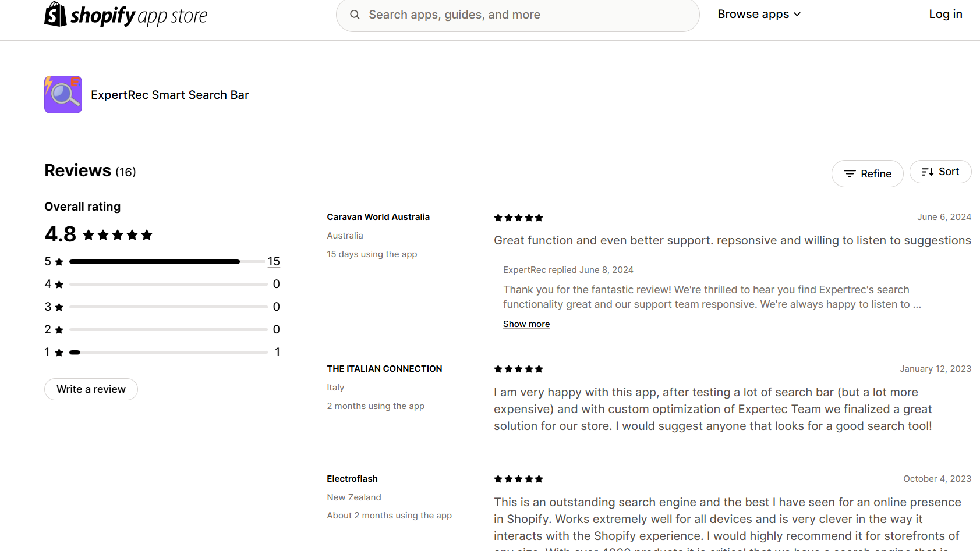
Task: Filter by 15 five-star reviews link
Action: (274, 261)
